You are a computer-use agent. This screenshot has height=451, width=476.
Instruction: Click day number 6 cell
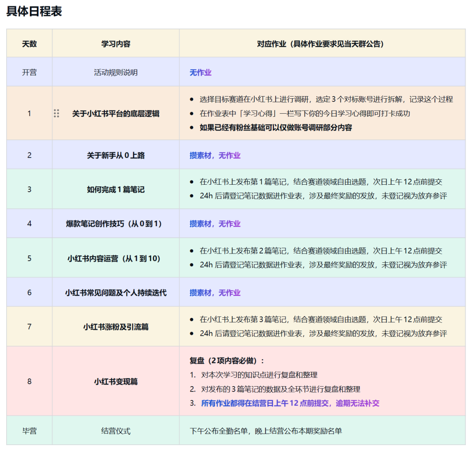(x=30, y=292)
